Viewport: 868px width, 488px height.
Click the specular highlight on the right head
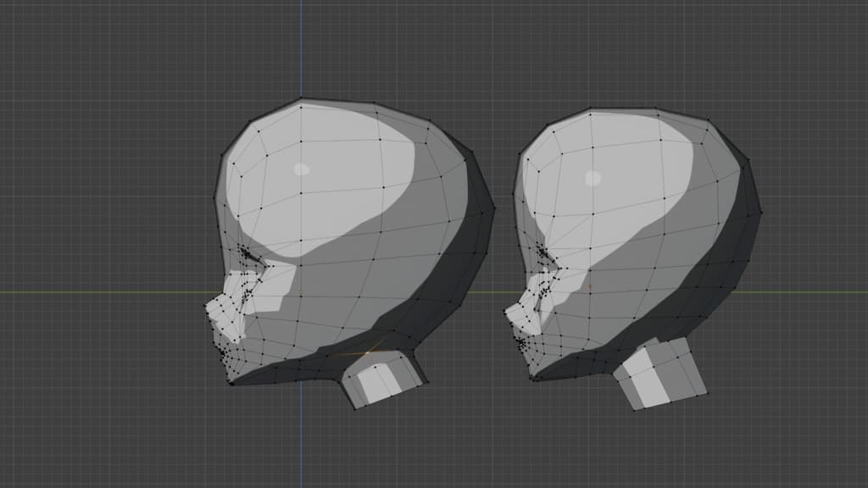click(x=593, y=178)
